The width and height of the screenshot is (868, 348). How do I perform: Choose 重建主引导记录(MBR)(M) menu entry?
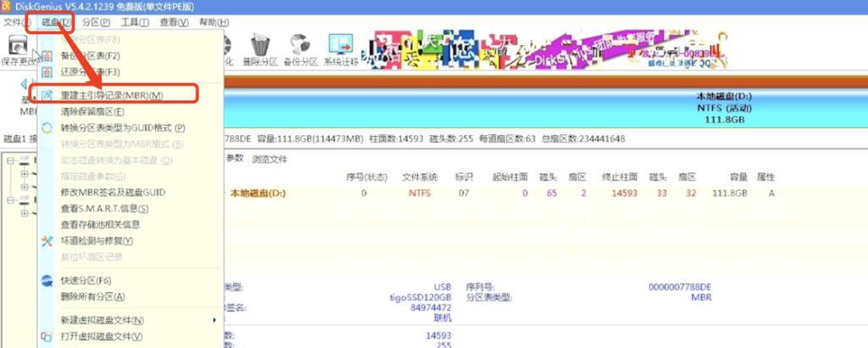point(112,95)
